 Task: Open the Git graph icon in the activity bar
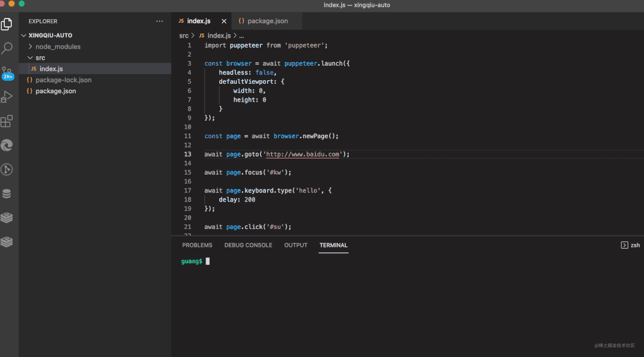[x=7, y=169]
